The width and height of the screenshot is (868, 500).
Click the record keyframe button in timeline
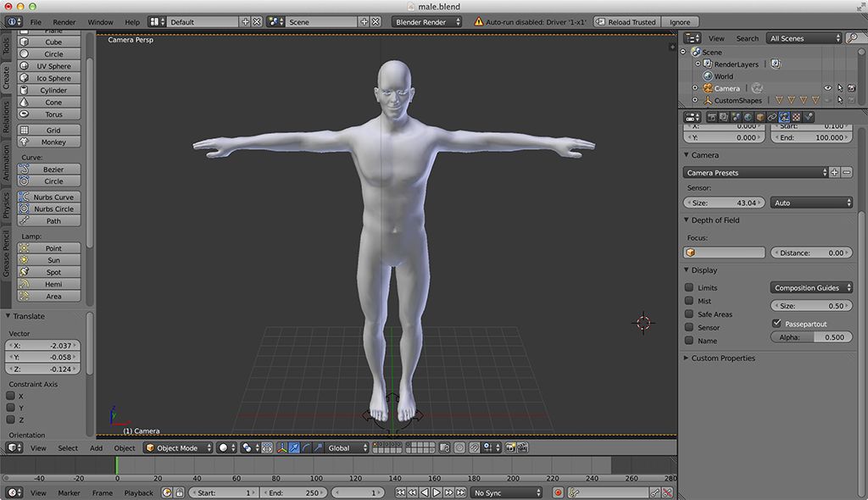[558, 492]
